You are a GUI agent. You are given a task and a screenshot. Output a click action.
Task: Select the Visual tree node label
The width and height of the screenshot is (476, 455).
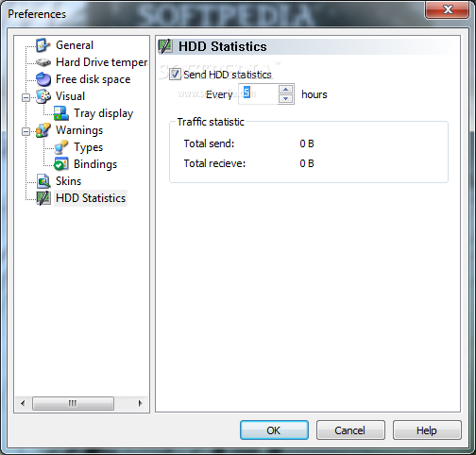[70, 96]
